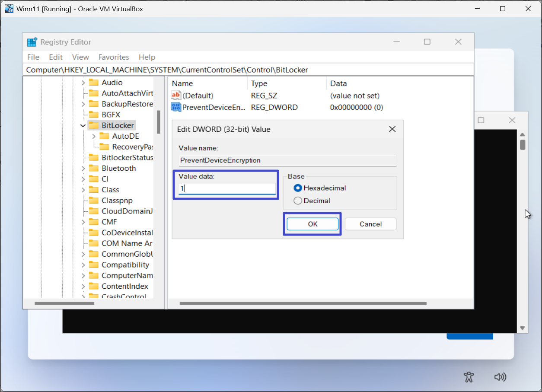The width and height of the screenshot is (542, 392).
Task: Expand the Audio tree node
Action: pos(83,83)
